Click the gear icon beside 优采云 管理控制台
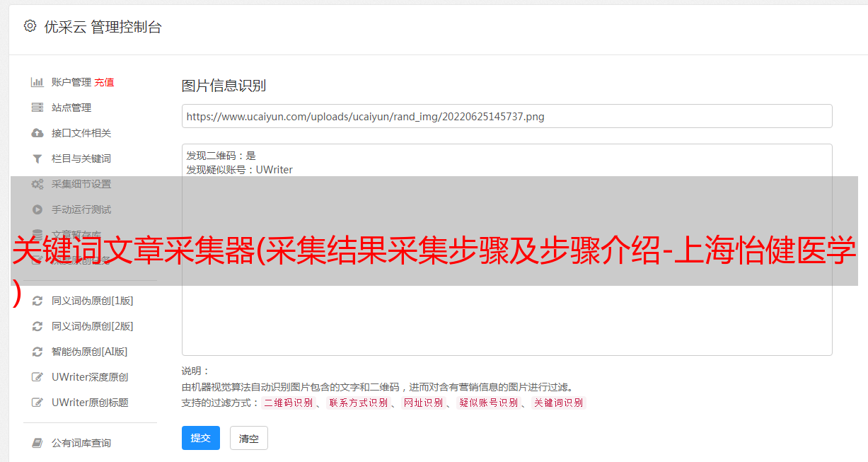 click(30, 26)
